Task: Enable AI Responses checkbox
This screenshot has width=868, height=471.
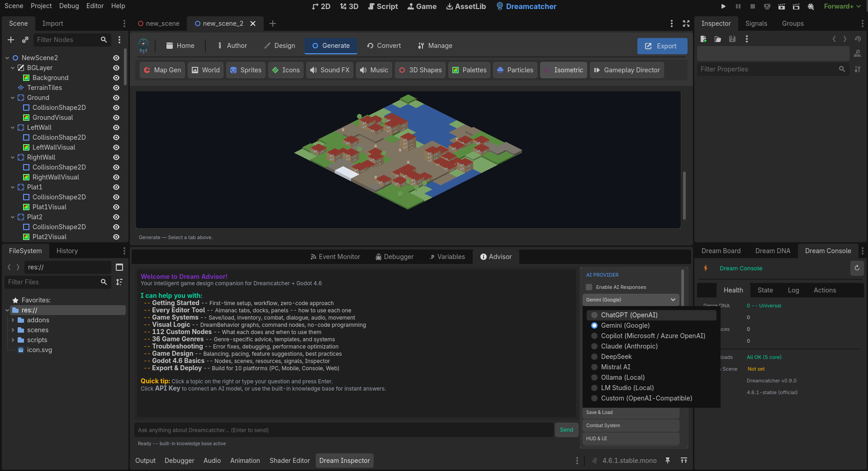Action: [589, 287]
